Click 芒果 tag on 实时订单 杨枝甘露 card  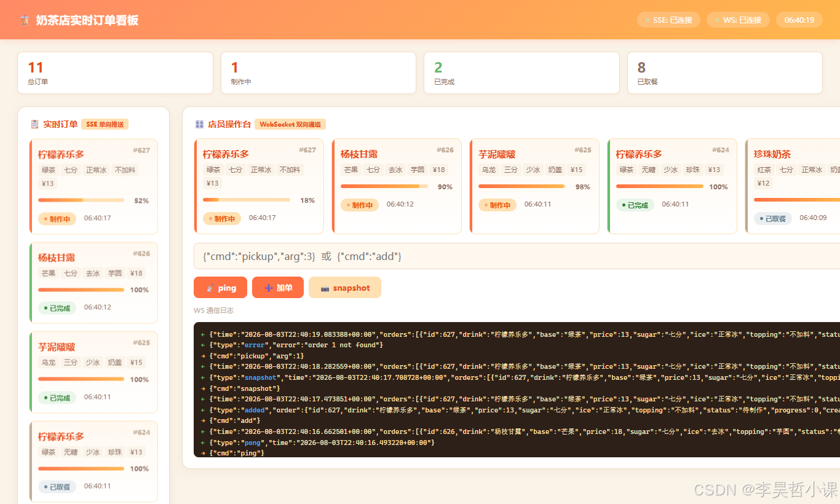49,274
